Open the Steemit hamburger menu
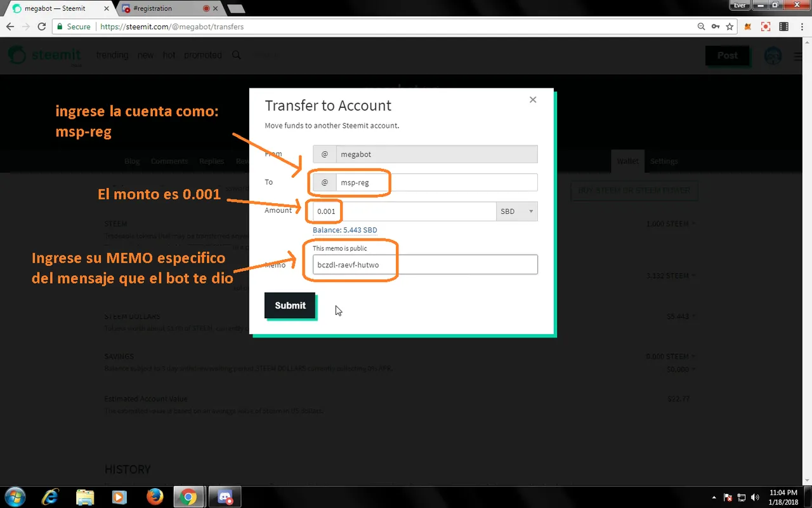Viewport: 812px width, 508px height. point(799,56)
